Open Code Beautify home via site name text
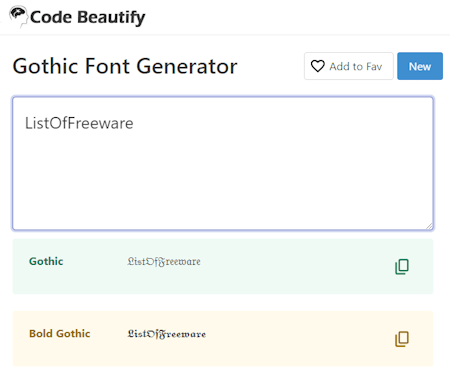450x377 pixels. point(88,17)
